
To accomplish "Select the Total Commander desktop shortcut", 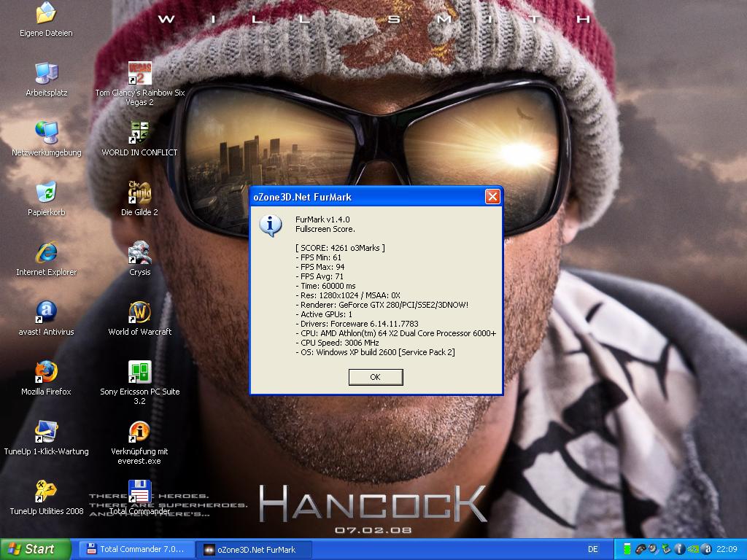I will coord(139,498).
